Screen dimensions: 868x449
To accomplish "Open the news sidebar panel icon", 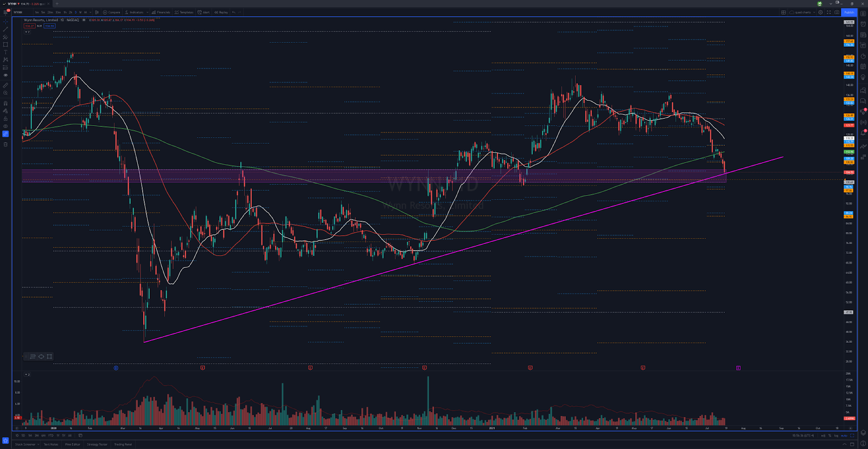I will pyautogui.click(x=863, y=35).
